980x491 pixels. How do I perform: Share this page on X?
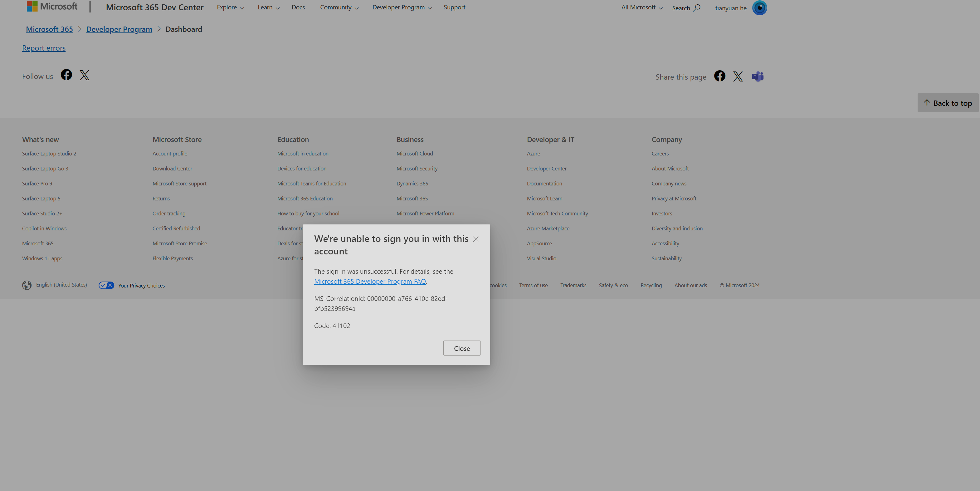(x=738, y=76)
